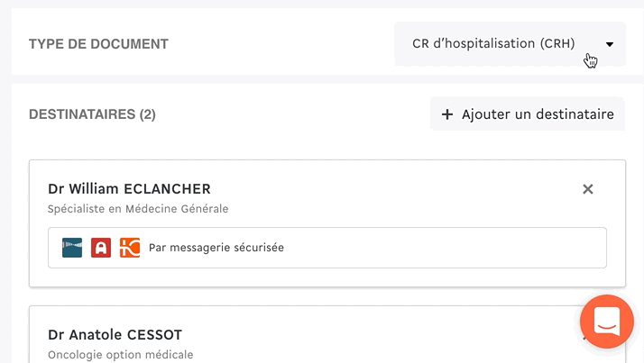Open the CR d'hospitalisation (CRH) dropdown
The height and width of the screenshot is (363, 644).
[510, 44]
